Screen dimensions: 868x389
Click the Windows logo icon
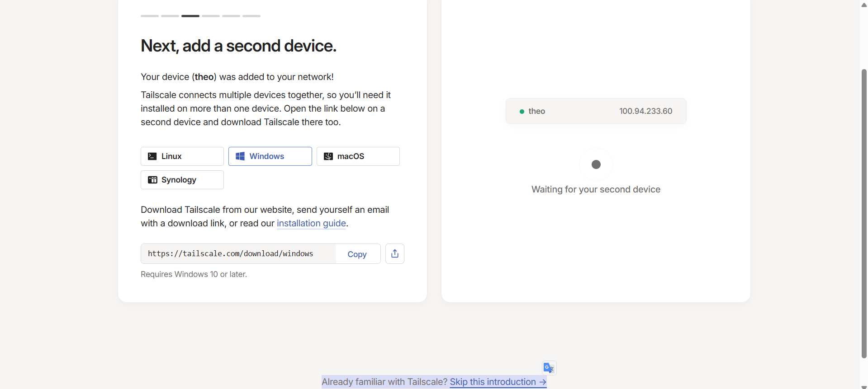[240, 156]
